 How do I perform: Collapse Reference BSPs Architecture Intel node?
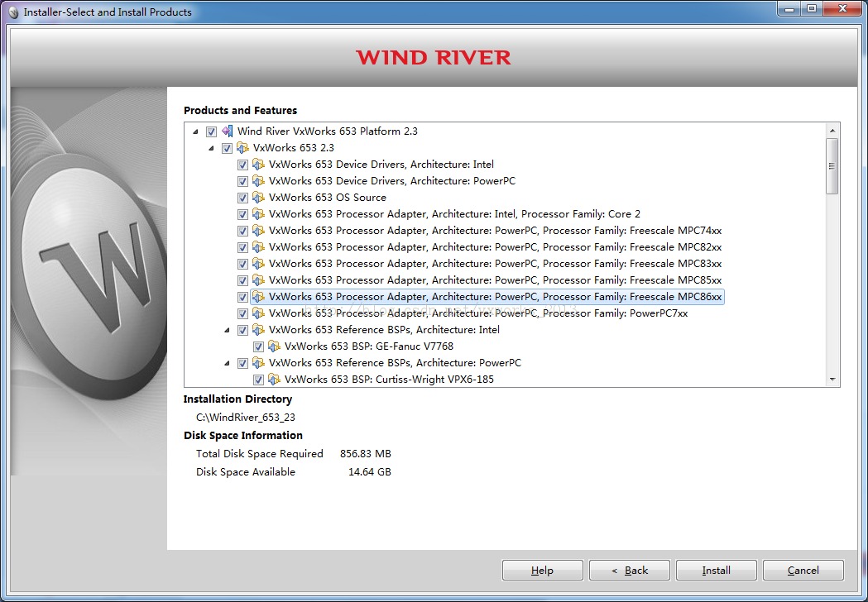pos(227,330)
